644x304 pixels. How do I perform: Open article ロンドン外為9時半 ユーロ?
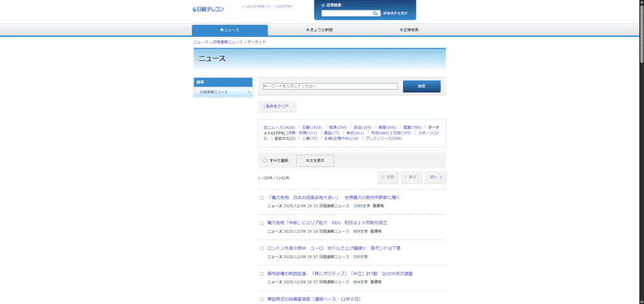pyautogui.click(x=333, y=248)
